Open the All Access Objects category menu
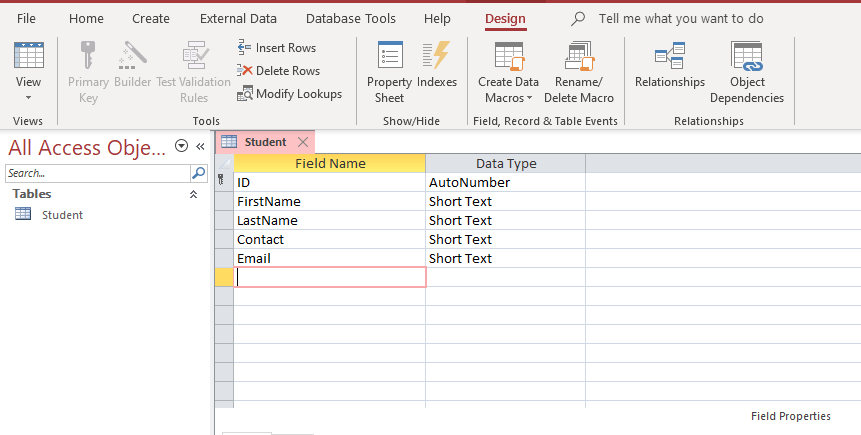The image size is (861, 435). click(181, 146)
